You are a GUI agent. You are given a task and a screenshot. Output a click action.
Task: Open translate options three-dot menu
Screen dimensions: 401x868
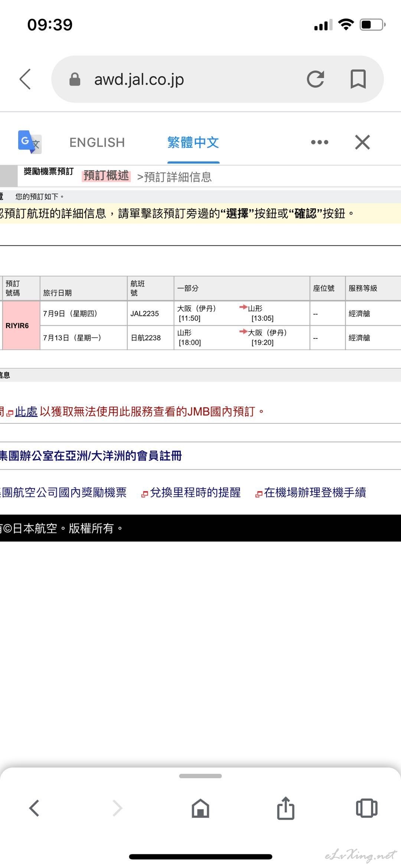point(320,142)
